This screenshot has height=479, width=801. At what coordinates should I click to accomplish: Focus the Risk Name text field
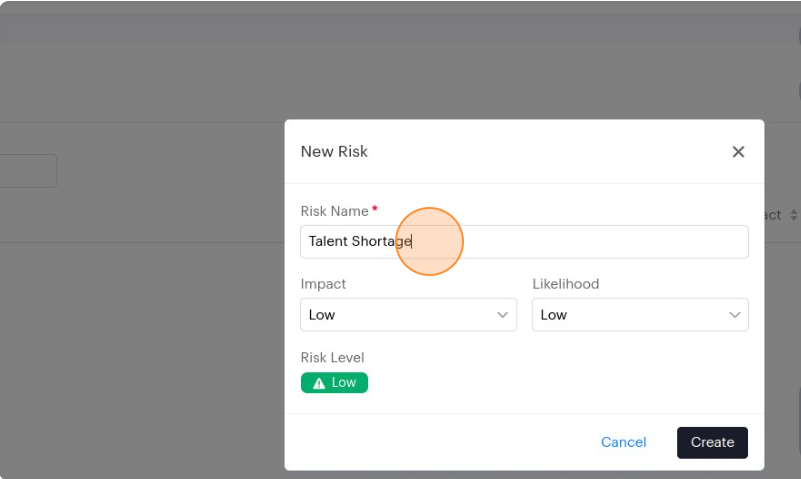click(x=580, y=241)
